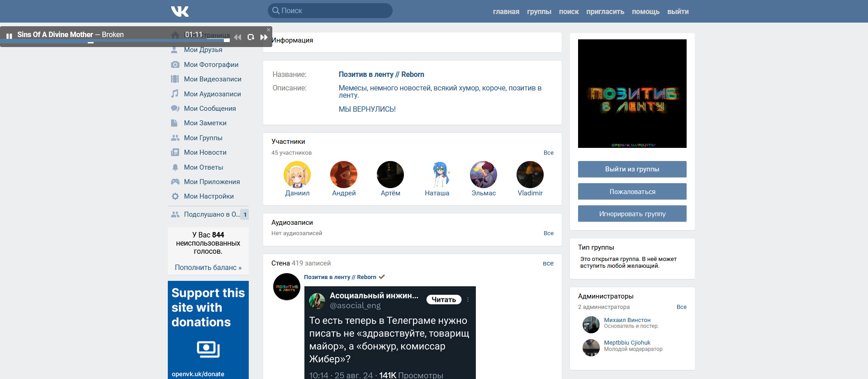Go to главная in the top navigation
This screenshot has height=379, width=868.
tap(506, 12)
